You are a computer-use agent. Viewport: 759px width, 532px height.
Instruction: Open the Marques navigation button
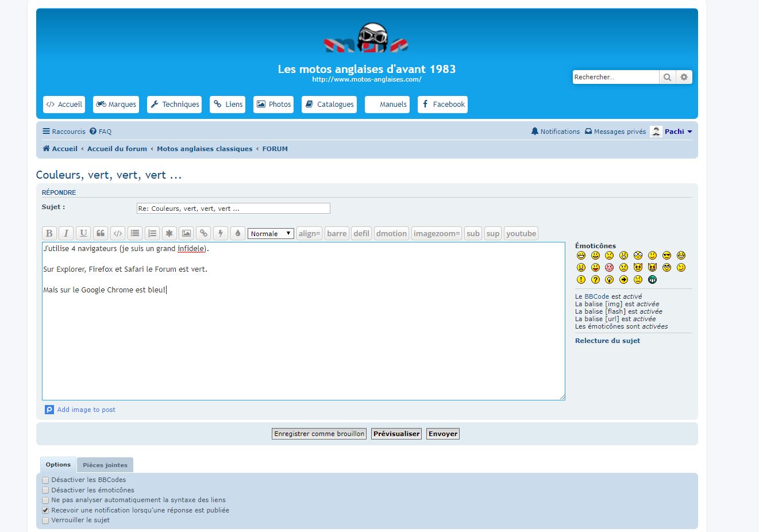pyautogui.click(x=116, y=105)
